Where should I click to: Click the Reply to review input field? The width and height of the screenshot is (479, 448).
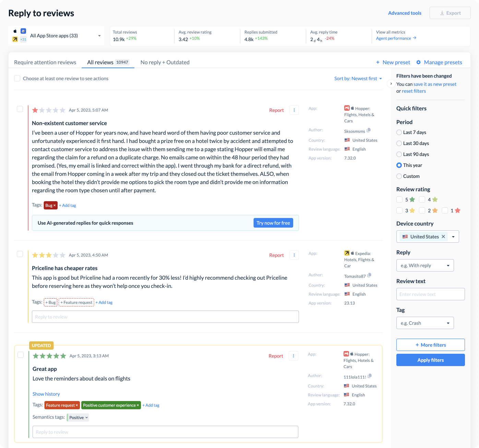165,317
